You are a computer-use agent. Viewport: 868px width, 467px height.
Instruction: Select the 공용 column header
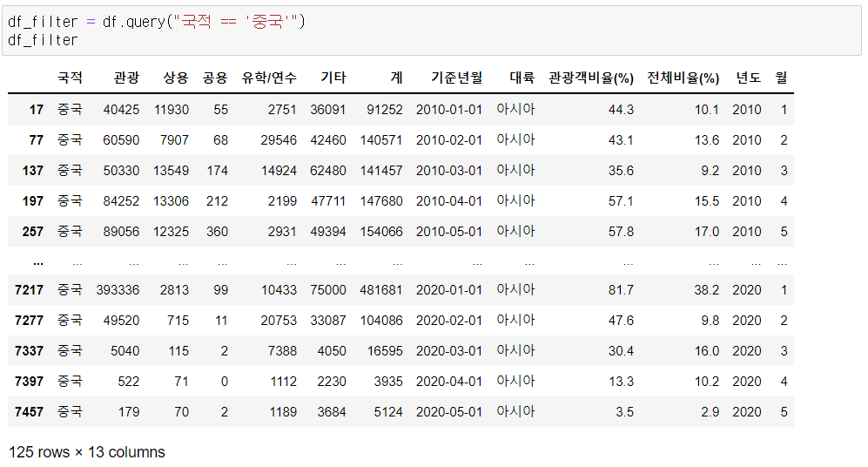pos(215,78)
